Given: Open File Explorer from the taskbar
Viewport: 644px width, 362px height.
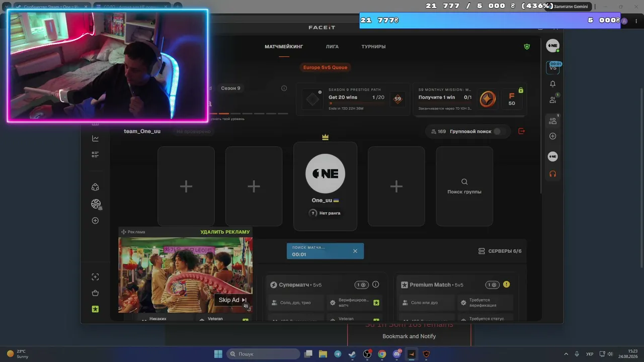Looking at the screenshot, I should [323, 354].
